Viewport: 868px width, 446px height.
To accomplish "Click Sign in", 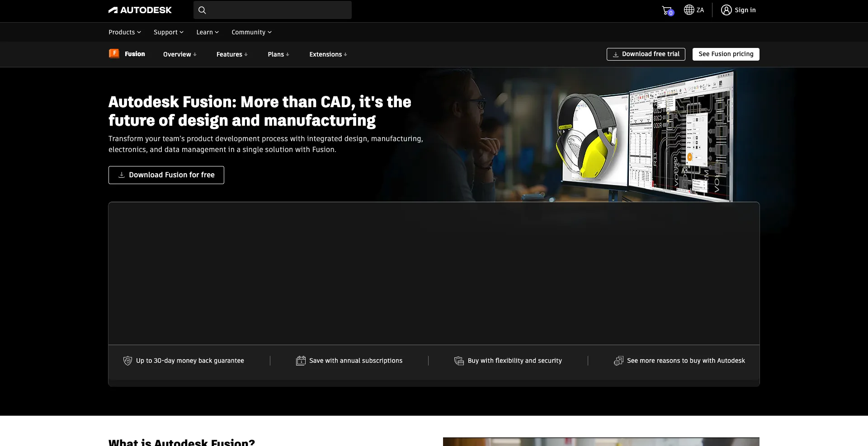I will point(745,10).
